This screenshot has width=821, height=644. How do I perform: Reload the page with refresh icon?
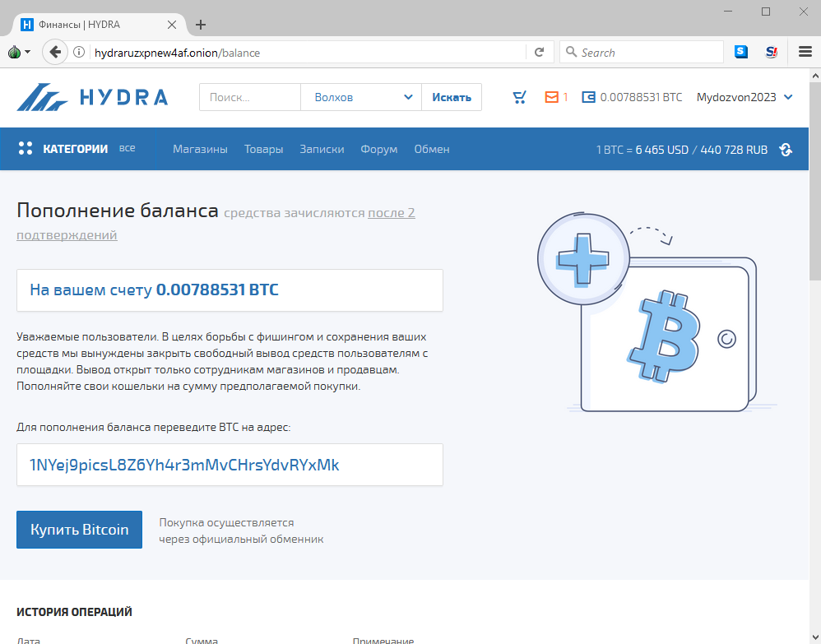[540, 53]
